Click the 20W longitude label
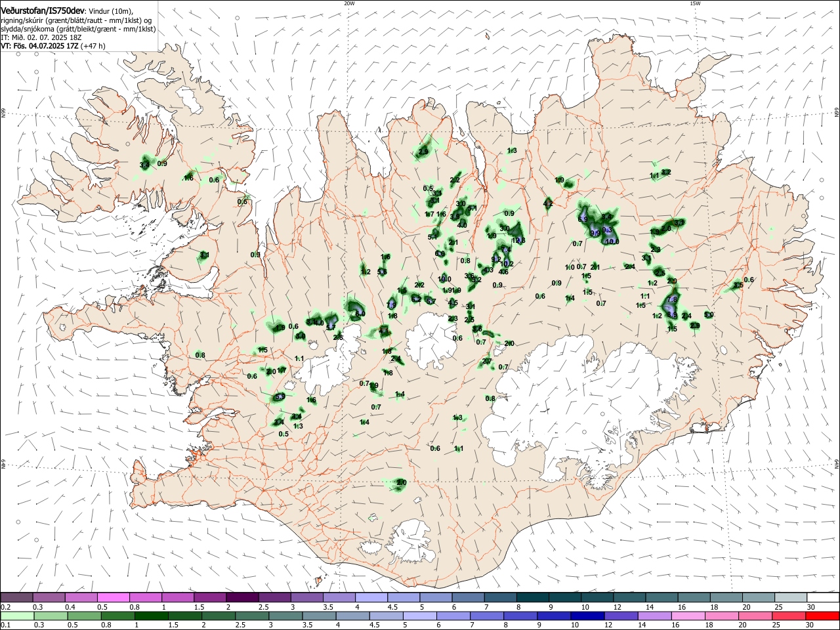This screenshot has height=630, width=840. [349, 3]
